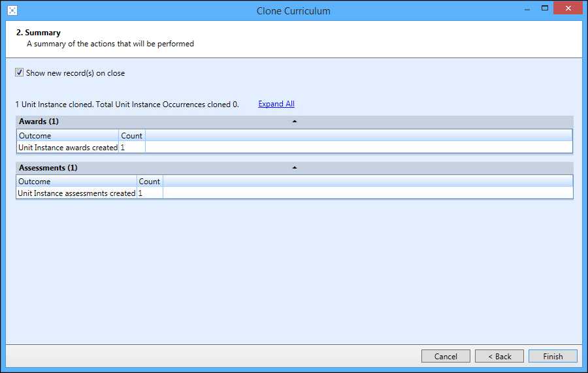
Task: Select the Assessments Outcome column header
Action: (76, 181)
